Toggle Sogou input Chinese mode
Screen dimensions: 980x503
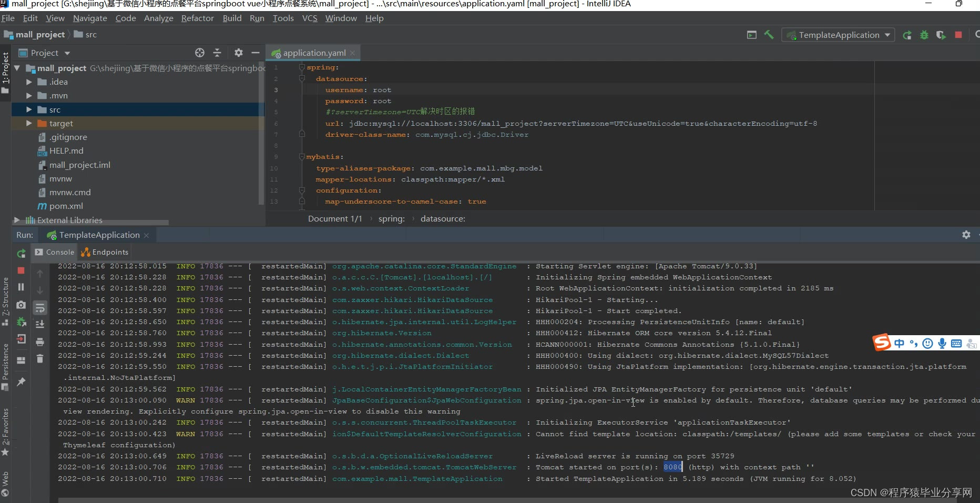[900, 344]
